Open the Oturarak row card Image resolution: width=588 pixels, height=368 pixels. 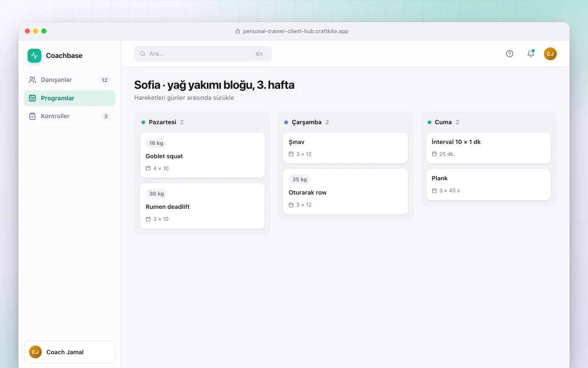[x=345, y=191]
